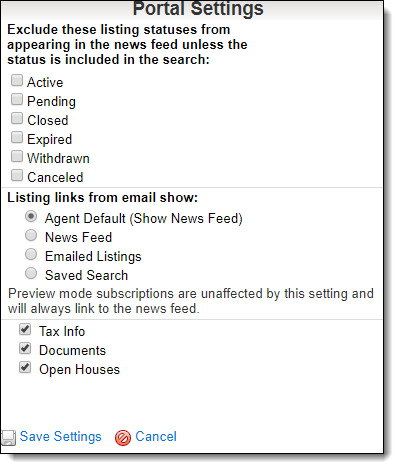
Task: Click the Portal Settings title header
Action: pos(198,8)
